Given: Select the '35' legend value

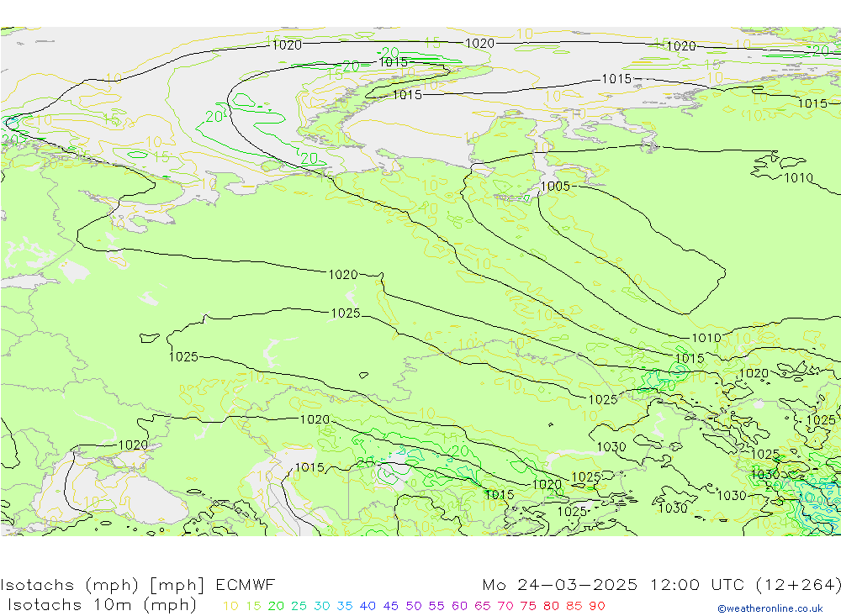Looking at the screenshot, I should pyautogui.click(x=345, y=606).
